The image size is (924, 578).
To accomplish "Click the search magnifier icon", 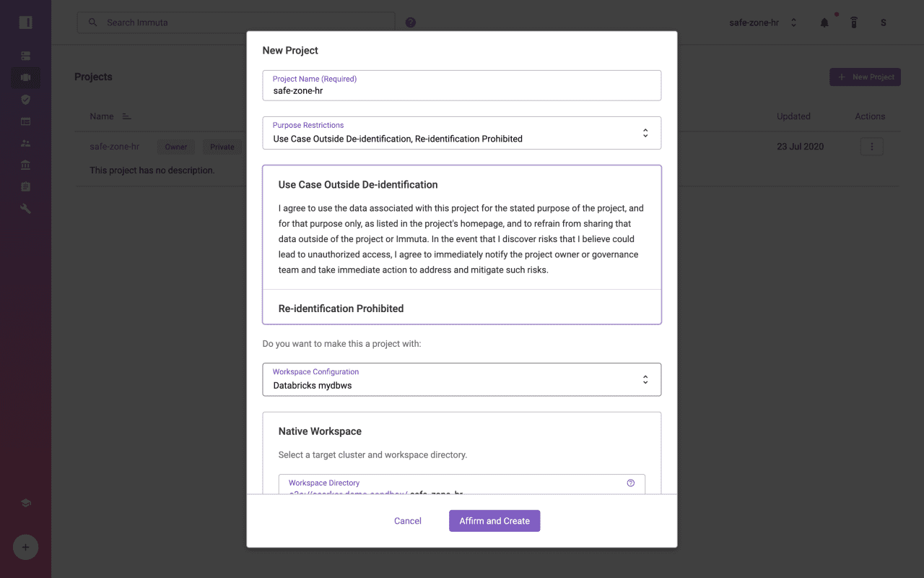I will pyautogui.click(x=92, y=22).
